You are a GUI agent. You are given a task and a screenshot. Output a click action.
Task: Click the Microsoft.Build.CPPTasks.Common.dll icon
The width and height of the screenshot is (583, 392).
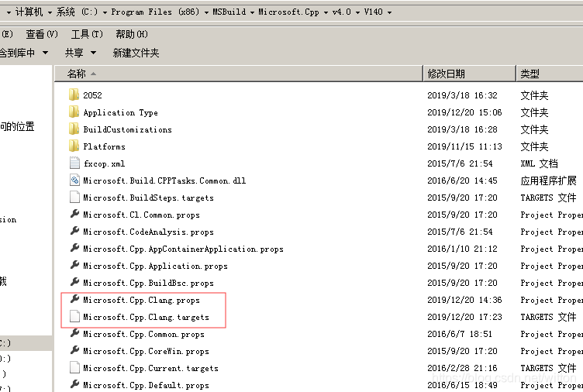74,181
